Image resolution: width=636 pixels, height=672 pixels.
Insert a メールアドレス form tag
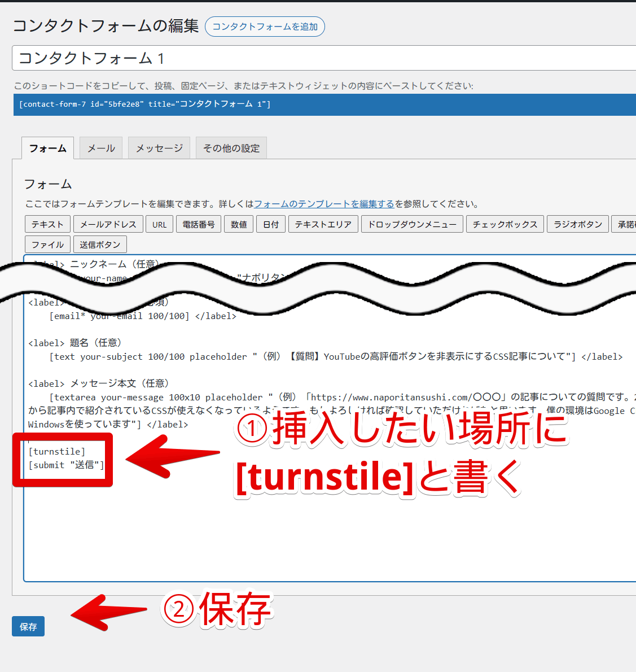108,224
